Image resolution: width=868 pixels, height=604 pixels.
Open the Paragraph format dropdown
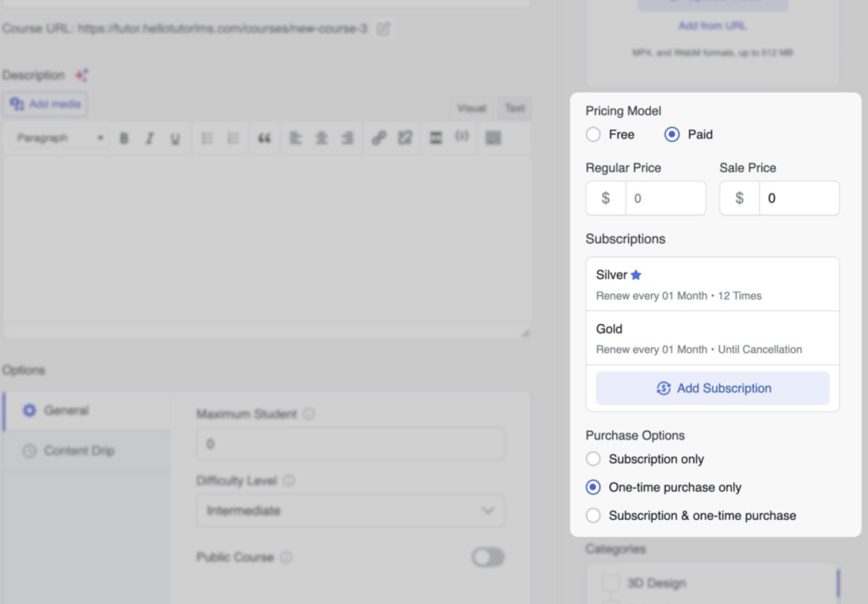tap(59, 138)
